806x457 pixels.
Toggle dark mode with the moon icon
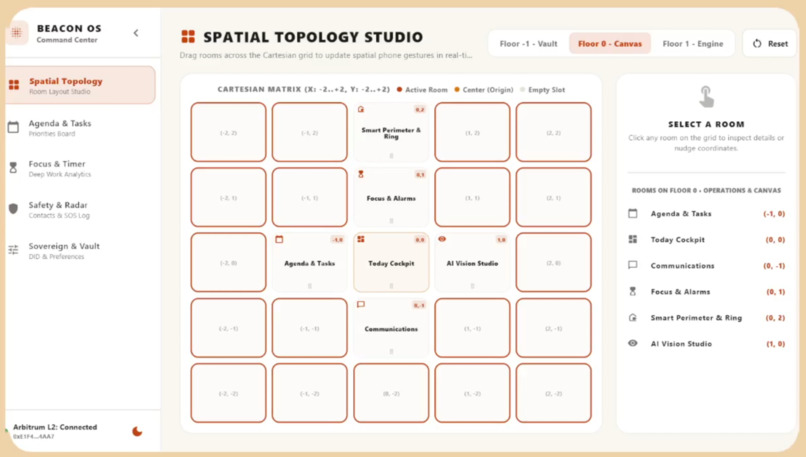137,431
